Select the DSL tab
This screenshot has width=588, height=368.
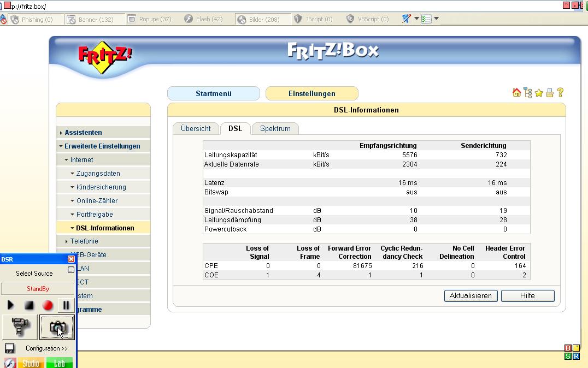[235, 128]
